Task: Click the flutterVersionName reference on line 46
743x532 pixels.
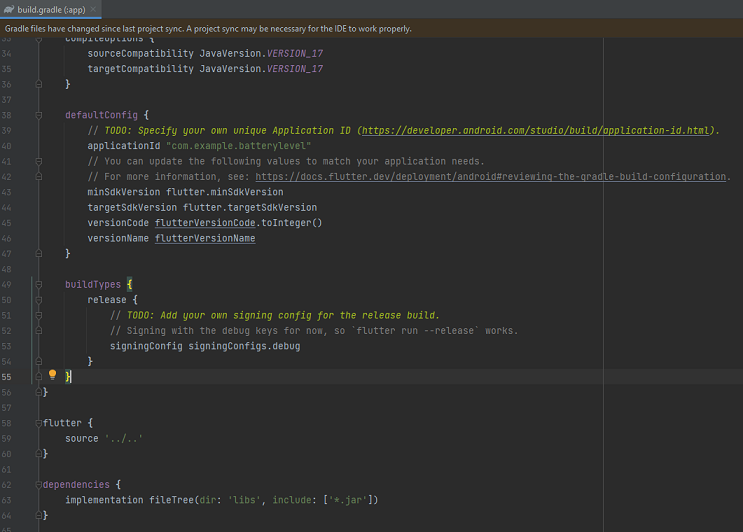Action: [x=204, y=239]
